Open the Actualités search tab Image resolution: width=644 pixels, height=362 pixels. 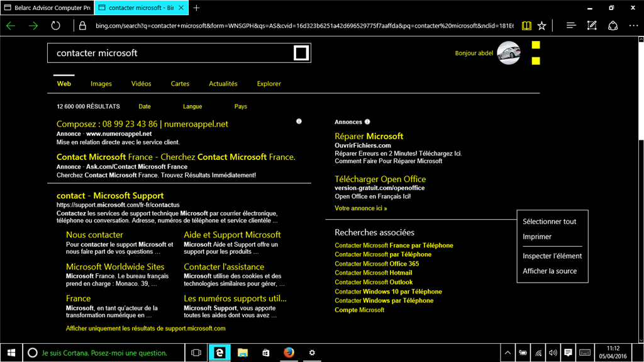click(x=223, y=84)
